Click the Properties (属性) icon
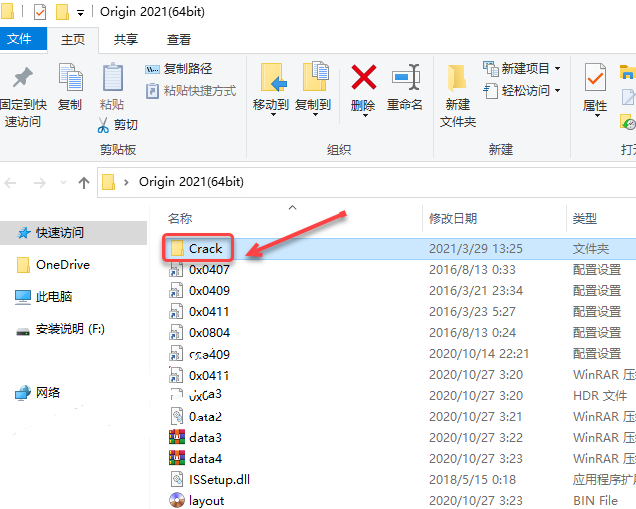Viewport: 636px width, 509px height. coord(595,77)
